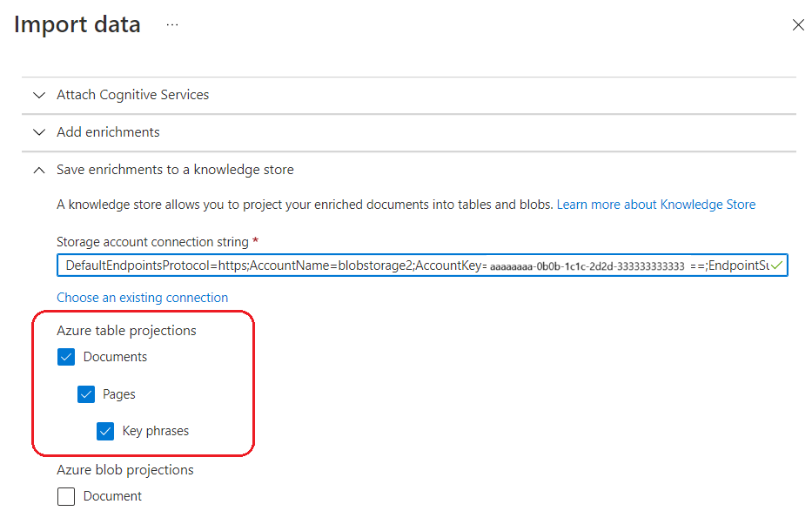Expand the Add enrichments chevron

39,132
